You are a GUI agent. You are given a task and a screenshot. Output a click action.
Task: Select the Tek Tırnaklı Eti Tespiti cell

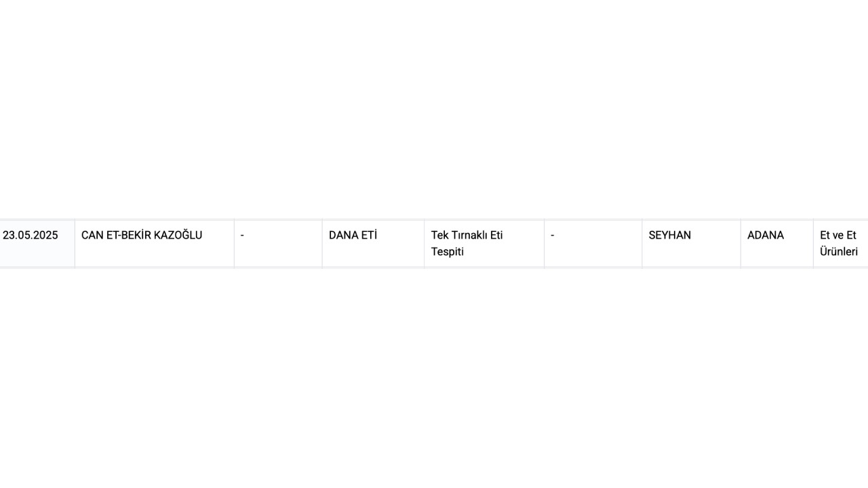484,243
